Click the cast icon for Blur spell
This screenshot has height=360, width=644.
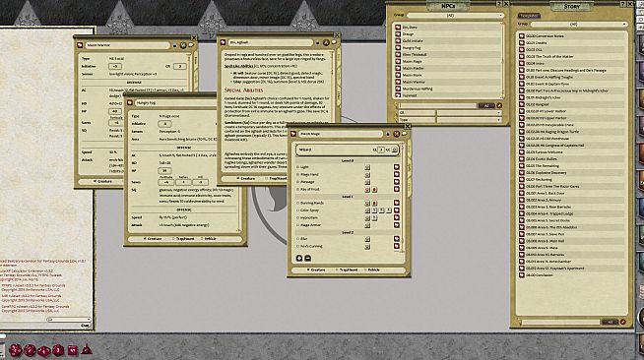[367, 239]
